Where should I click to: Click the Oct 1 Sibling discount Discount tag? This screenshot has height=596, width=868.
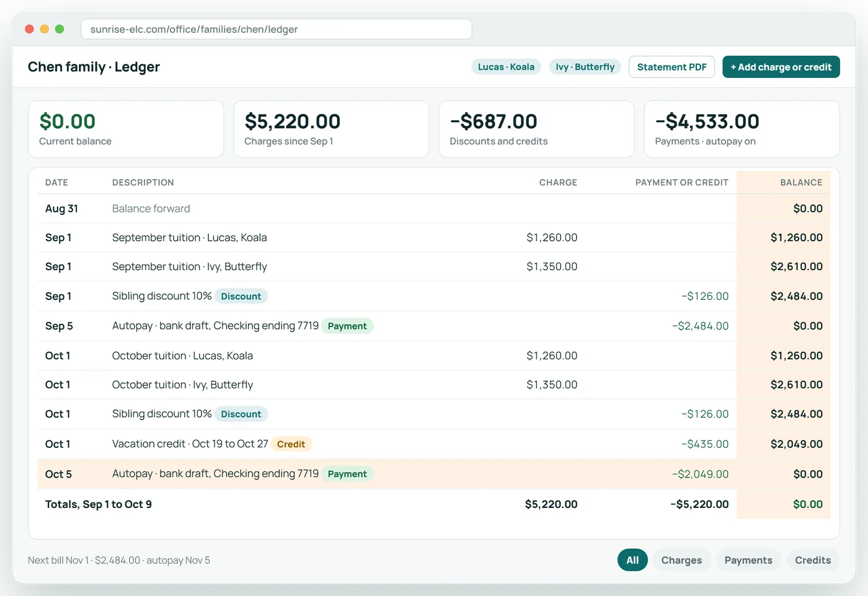(x=241, y=414)
